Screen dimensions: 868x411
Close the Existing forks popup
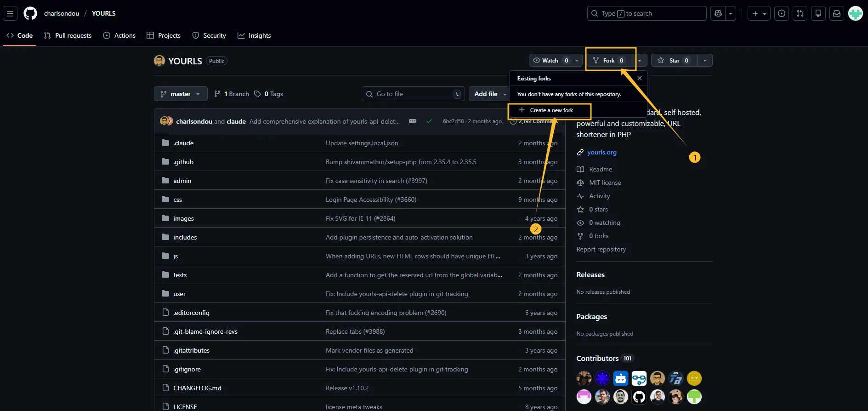tap(639, 78)
